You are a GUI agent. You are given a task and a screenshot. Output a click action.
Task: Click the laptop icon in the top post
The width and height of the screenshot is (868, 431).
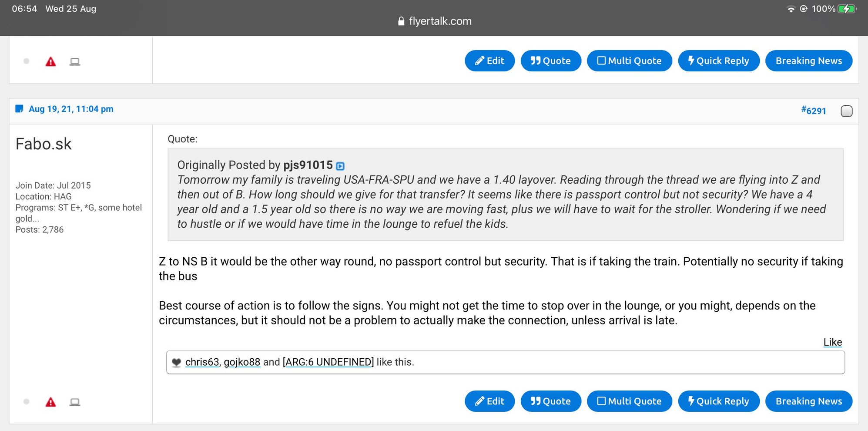click(75, 61)
